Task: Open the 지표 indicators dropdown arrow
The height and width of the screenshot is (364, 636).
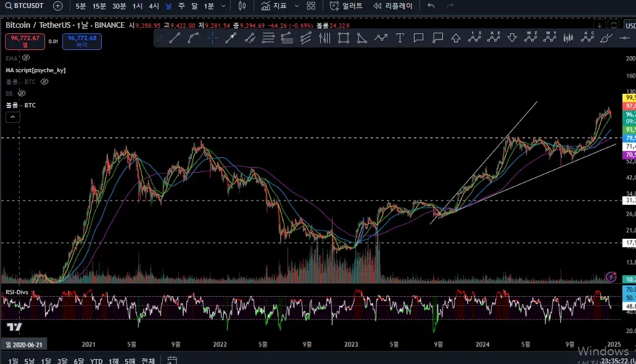Action: click(297, 6)
